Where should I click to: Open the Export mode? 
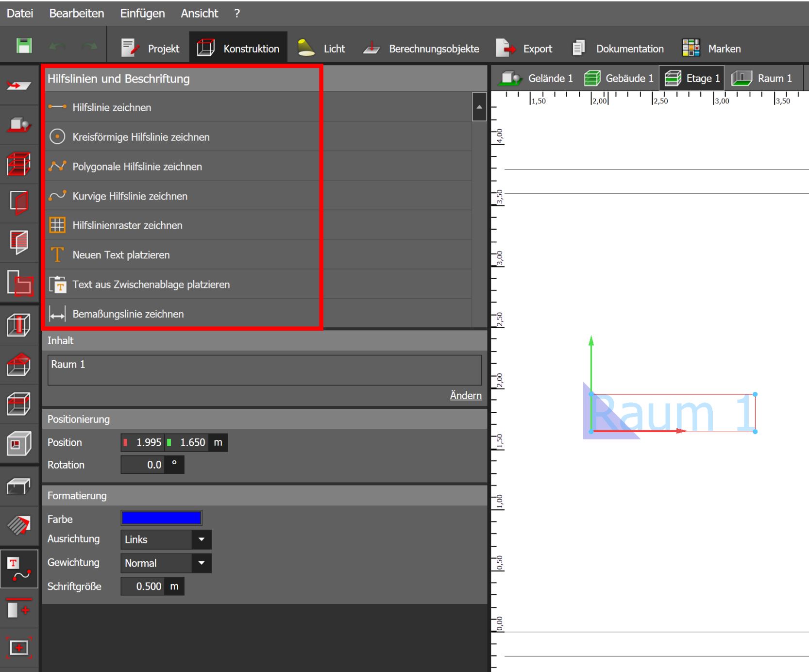coord(524,49)
